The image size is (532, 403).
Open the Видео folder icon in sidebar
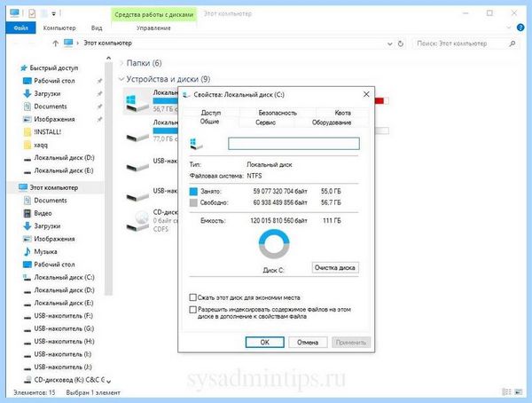click(x=27, y=213)
